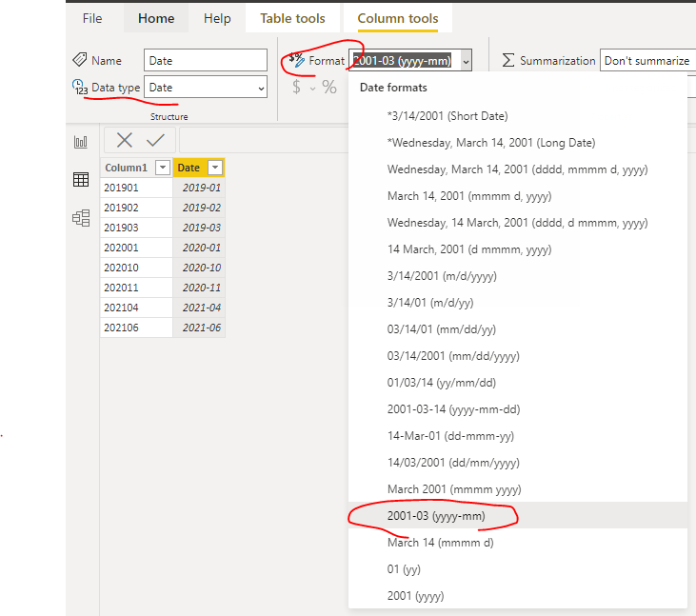696x616 pixels.
Task: Click the 2019-03 date cell
Action: tap(199, 228)
